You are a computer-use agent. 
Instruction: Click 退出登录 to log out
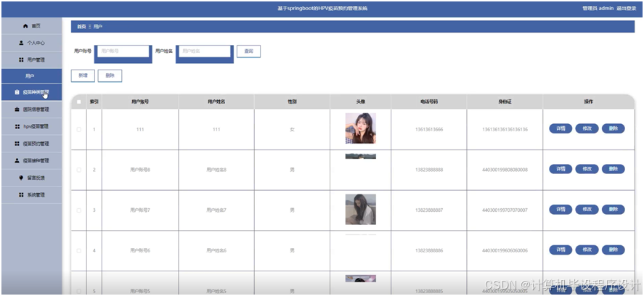click(x=627, y=8)
